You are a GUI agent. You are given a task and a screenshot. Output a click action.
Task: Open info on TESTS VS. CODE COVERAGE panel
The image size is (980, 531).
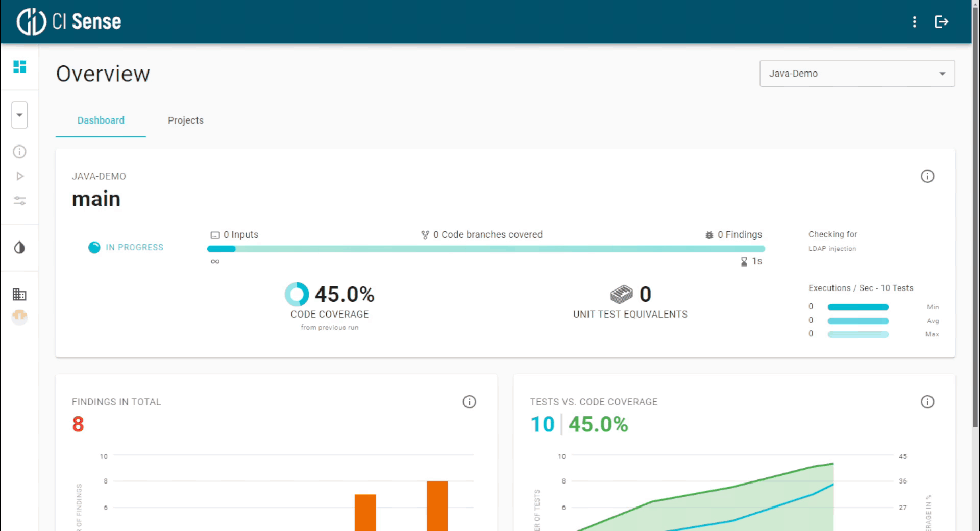click(927, 402)
